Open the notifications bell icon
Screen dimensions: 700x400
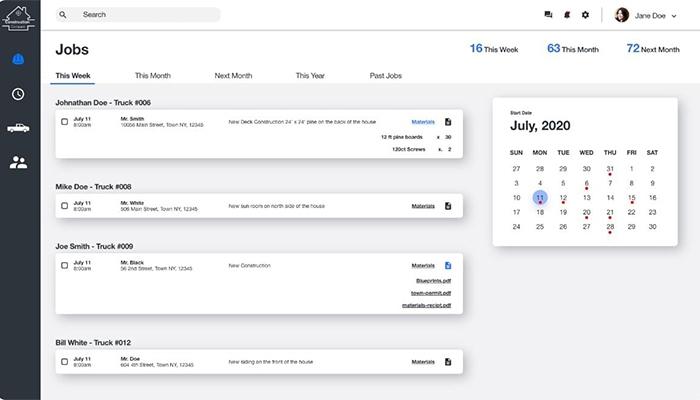tap(567, 15)
